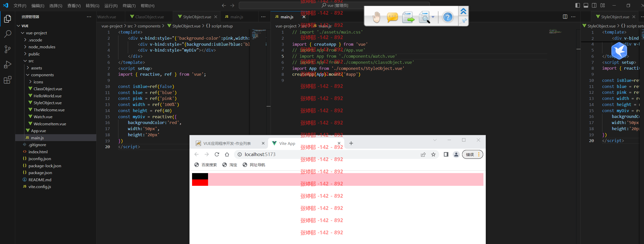This screenshot has width=644, height=244.
Task: Pin the floating toolbar
Action: (x=464, y=21)
